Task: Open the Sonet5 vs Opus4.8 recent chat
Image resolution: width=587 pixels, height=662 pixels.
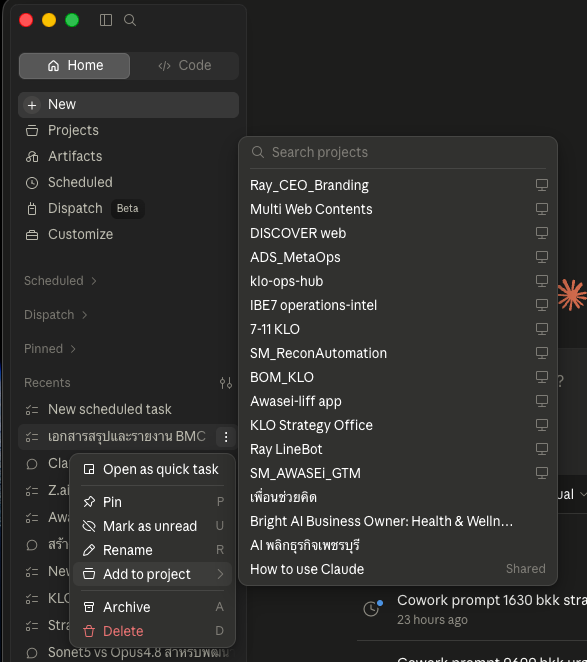Action: point(128,653)
